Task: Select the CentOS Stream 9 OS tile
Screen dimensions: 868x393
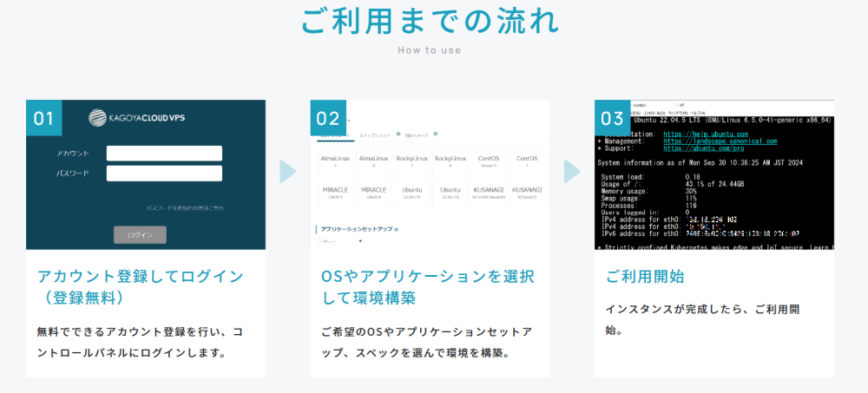Action: pyautogui.click(x=487, y=161)
